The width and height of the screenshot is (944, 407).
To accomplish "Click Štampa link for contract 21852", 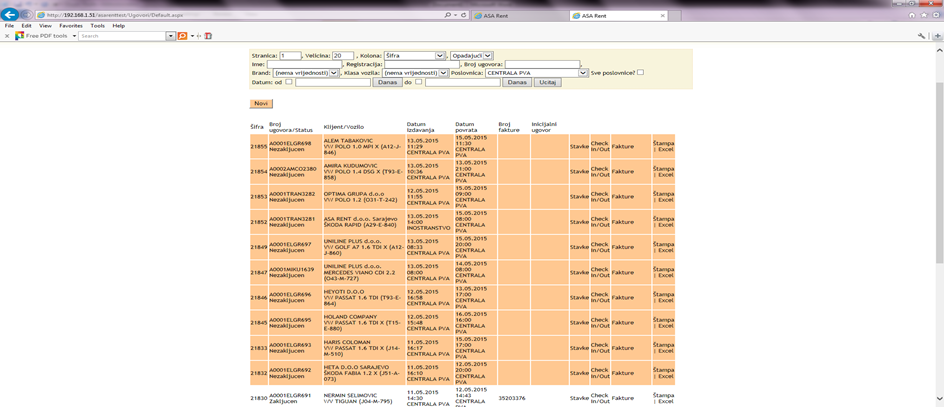I will pyautogui.click(x=663, y=219).
